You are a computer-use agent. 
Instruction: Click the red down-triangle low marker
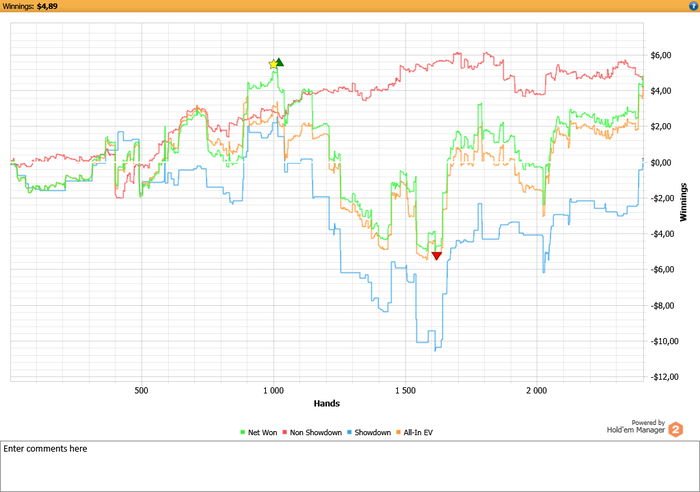tap(437, 256)
